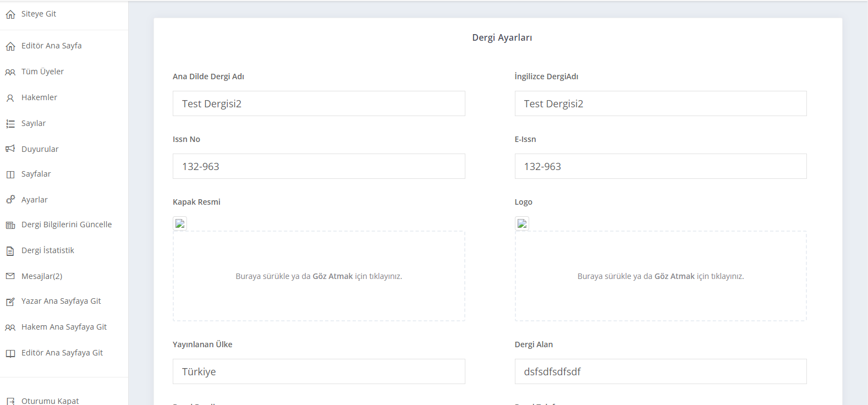This screenshot has width=868, height=405.
Task: Go to Dergi Bilgilerini Güncelle
Action: coord(66,225)
